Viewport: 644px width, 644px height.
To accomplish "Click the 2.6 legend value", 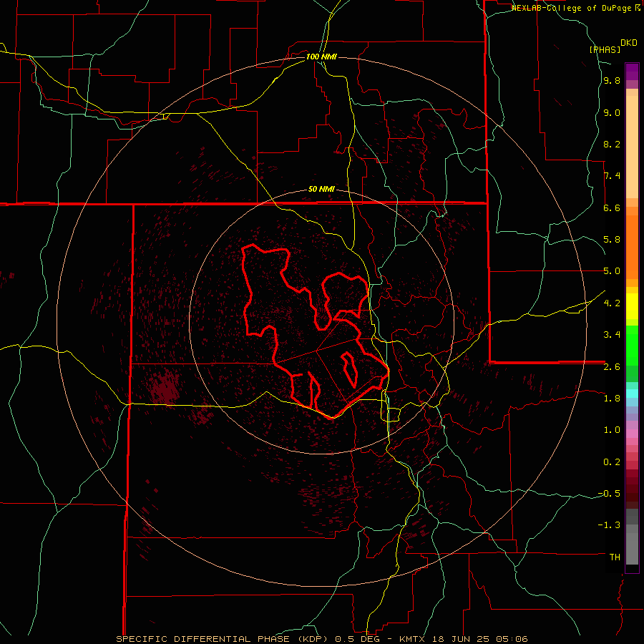I will 612,367.
